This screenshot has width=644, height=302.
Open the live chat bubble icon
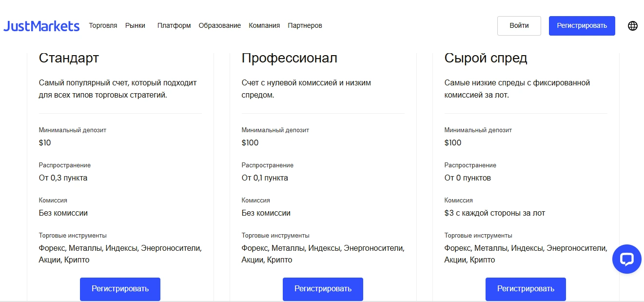click(x=626, y=259)
